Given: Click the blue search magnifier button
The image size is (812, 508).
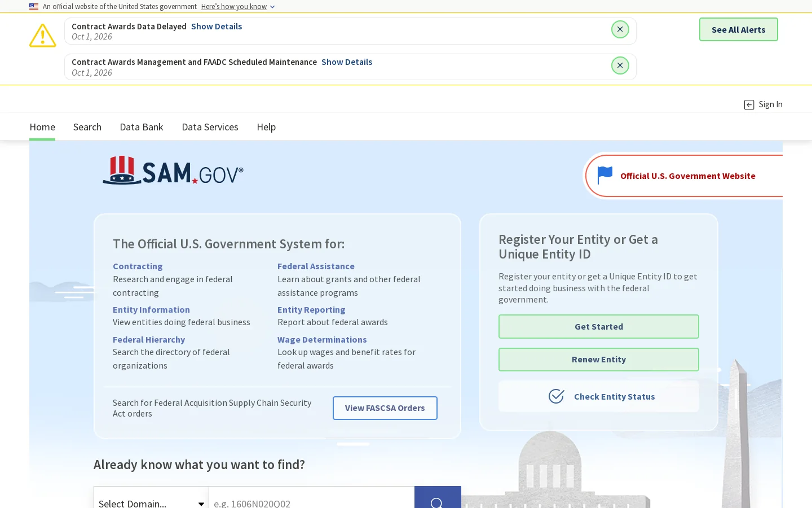Looking at the screenshot, I should pos(438,497).
